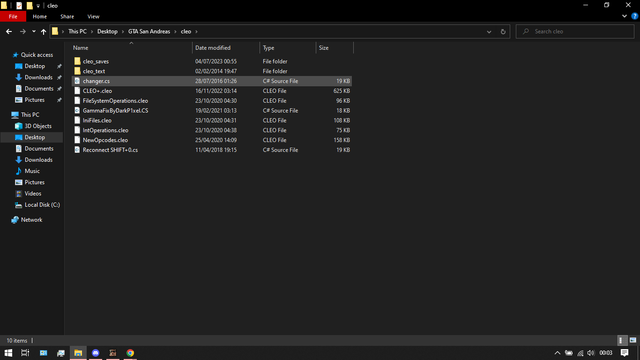Image resolution: width=640 pixels, height=360 pixels.
Task: Expand the ribbon with the chevron
Action: [x=624, y=16]
